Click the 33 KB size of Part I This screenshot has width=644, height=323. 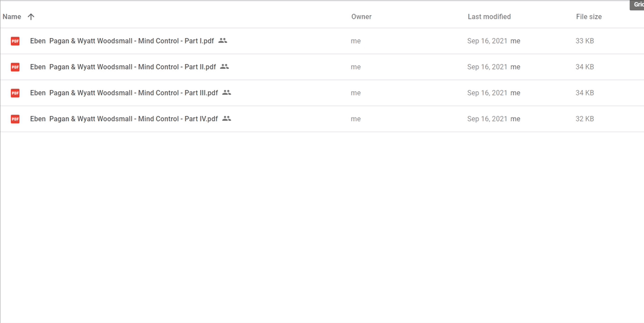(585, 41)
